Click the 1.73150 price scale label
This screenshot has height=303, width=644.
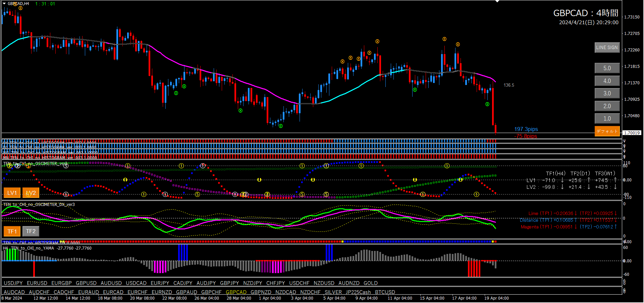click(x=632, y=17)
